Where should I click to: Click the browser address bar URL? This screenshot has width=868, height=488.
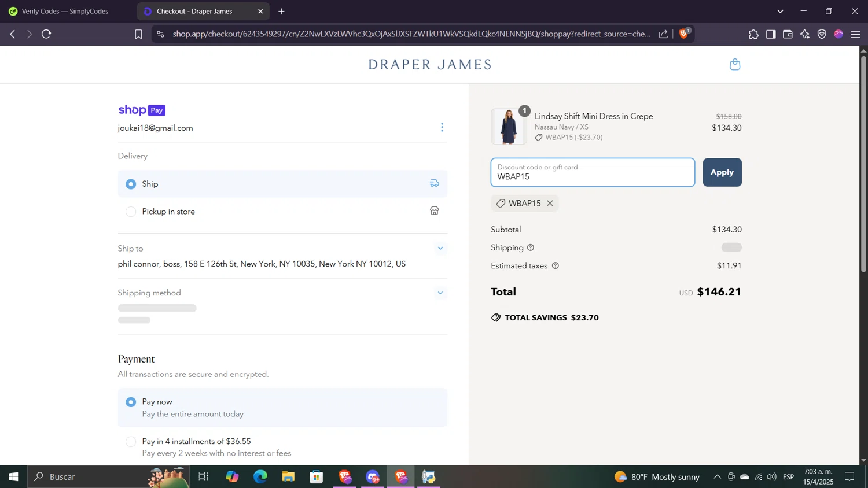click(x=411, y=34)
